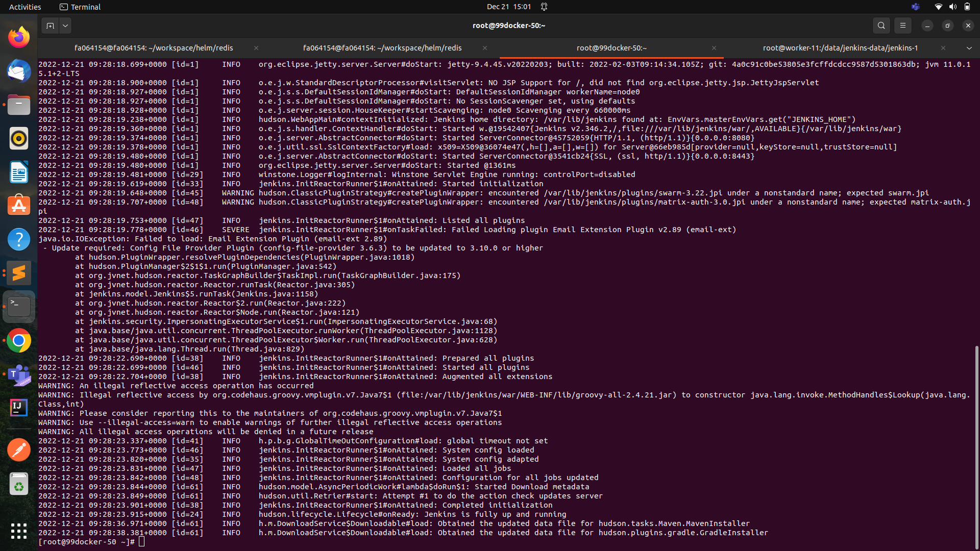The image size is (980, 551).
Task: Open Google Chrome from the dock
Action: 18,340
